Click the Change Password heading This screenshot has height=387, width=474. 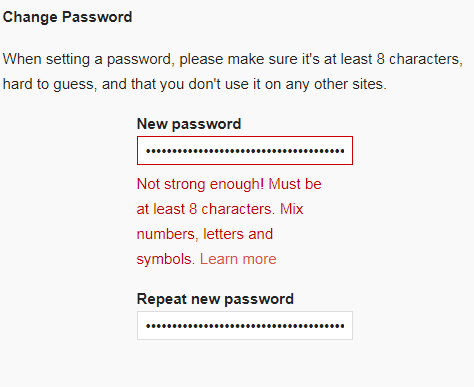click(x=68, y=17)
